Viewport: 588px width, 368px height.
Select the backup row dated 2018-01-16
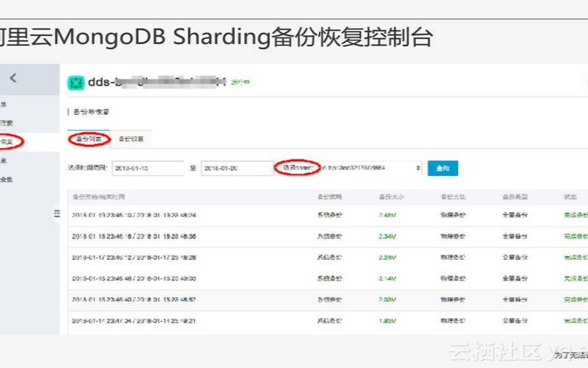coord(328,279)
